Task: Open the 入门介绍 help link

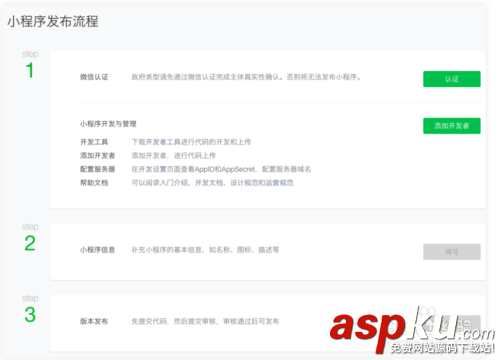Action: 174,183
